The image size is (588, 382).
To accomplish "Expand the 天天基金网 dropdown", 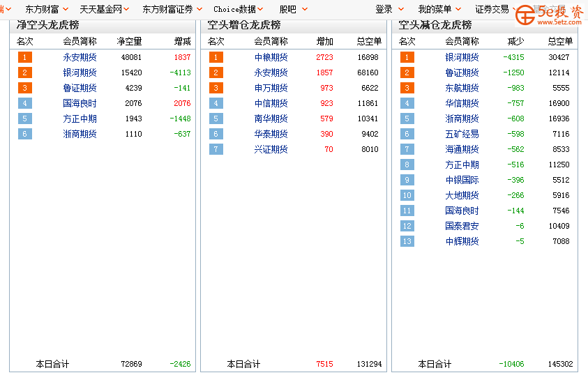I will point(104,9).
